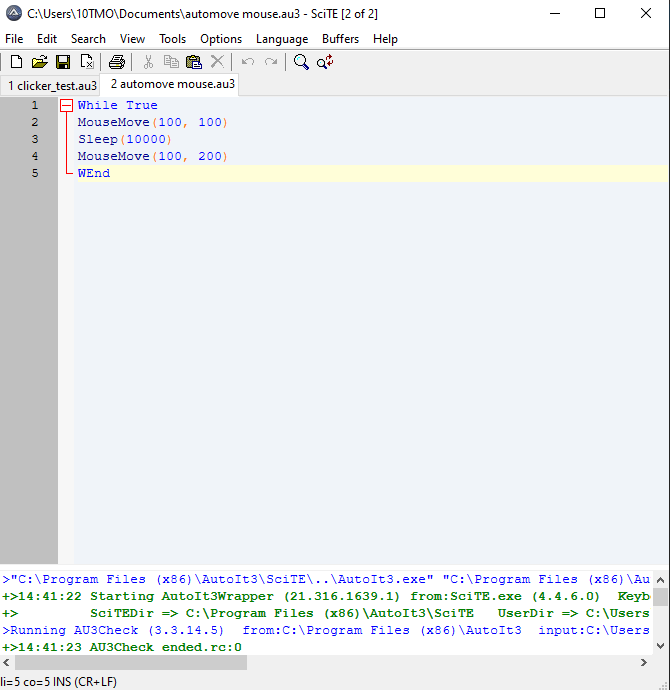Click line number 5 in the margin

pyautogui.click(x=35, y=173)
